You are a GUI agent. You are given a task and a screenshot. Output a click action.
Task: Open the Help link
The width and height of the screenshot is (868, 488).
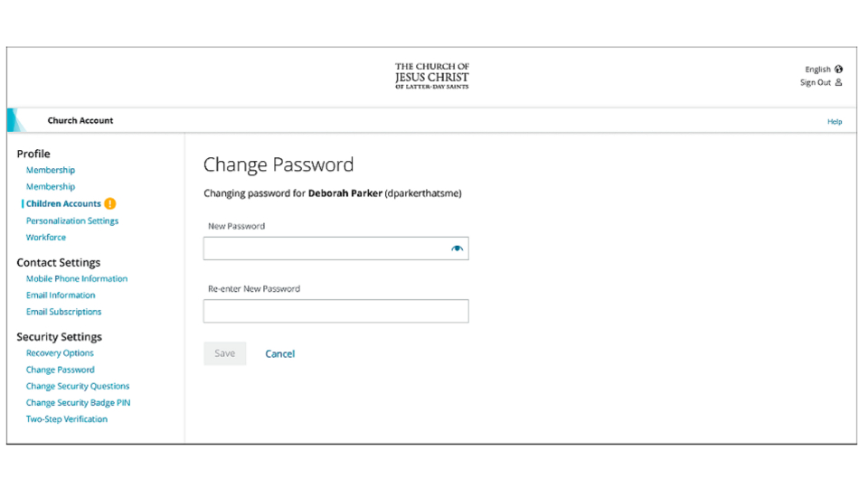point(835,122)
